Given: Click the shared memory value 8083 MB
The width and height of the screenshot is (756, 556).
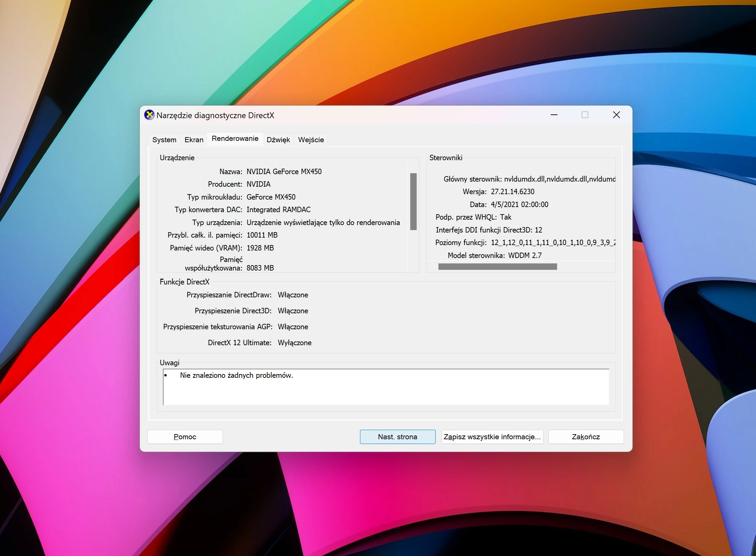Looking at the screenshot, I should [260, 268].
